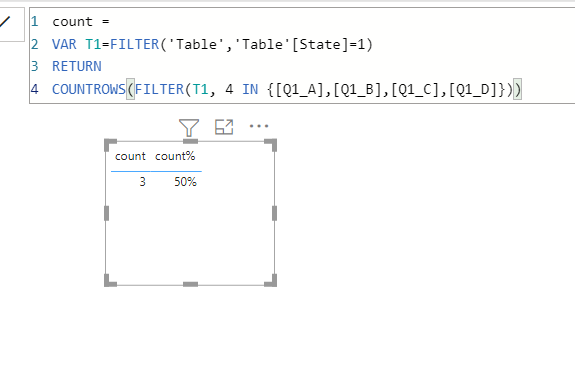The width and height of the screenshot is (575, 370).
Task: Click the RETURN keyword in formula
Action: click(x=77, y=66)
